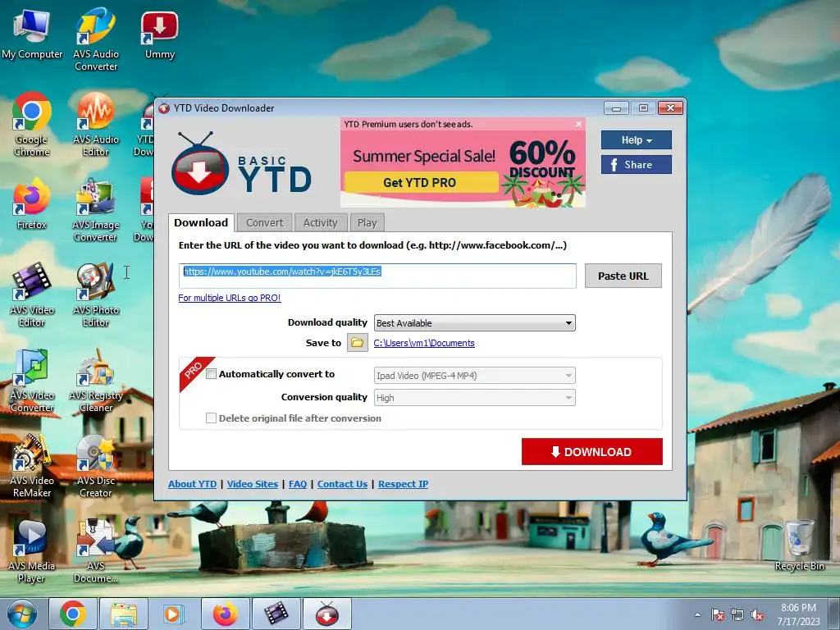Image resolution: width=840 pixels, height=630 pixels.
Task: Open AVS Media Player shortcut
Action: click(32, 550)
